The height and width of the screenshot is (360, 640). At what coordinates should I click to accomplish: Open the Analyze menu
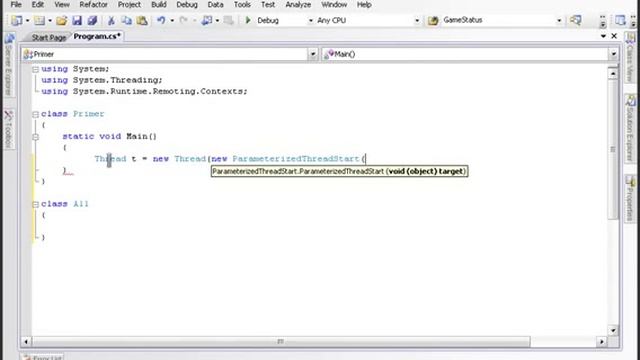298,5
